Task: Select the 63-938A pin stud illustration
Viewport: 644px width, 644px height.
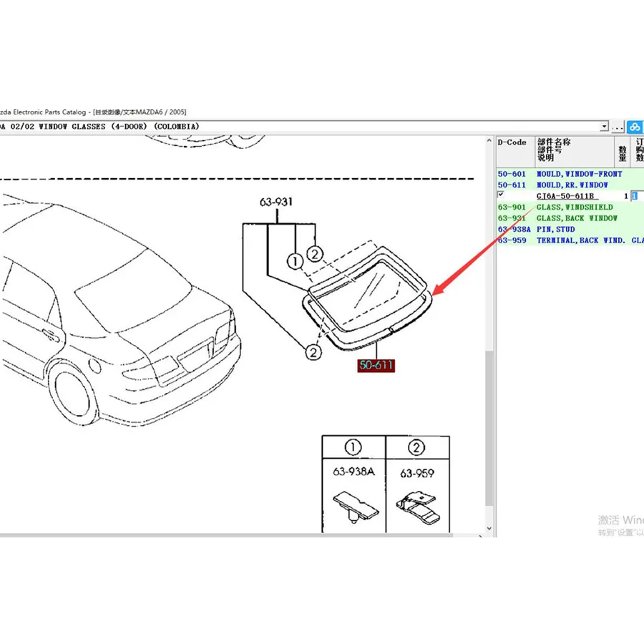Action: click(356, 507)
